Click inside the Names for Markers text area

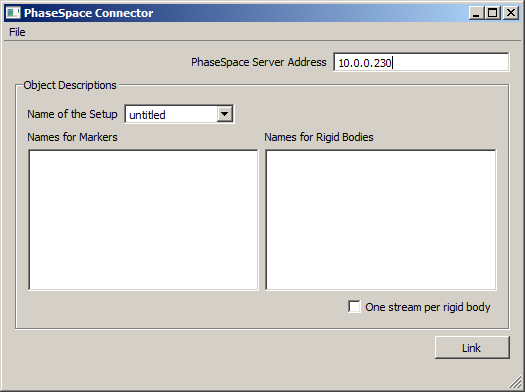tap(143, 220)
